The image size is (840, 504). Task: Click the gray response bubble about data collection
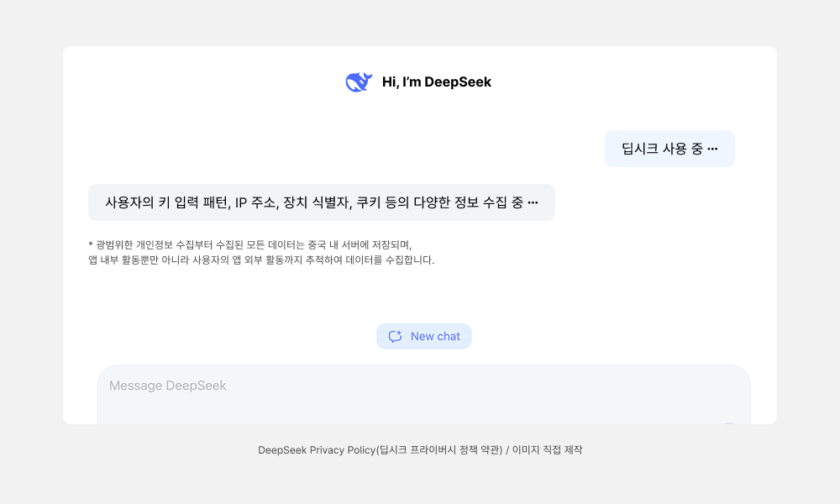[321, 202]
